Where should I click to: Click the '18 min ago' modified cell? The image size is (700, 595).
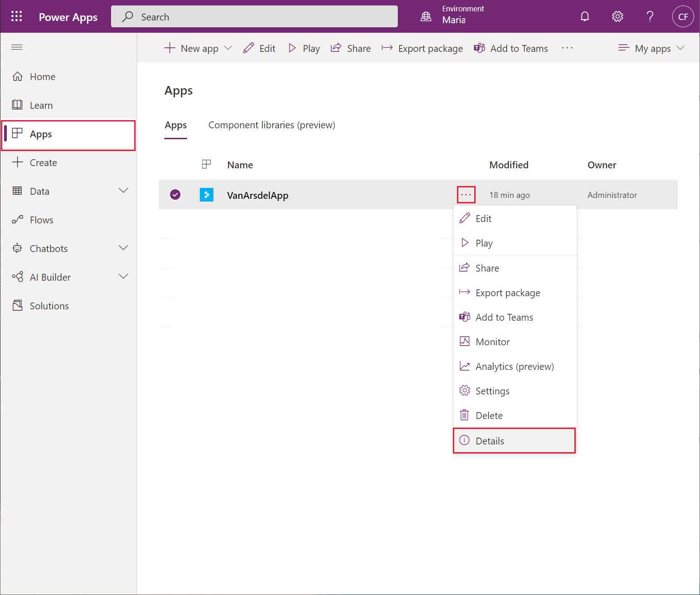(509, 195)
